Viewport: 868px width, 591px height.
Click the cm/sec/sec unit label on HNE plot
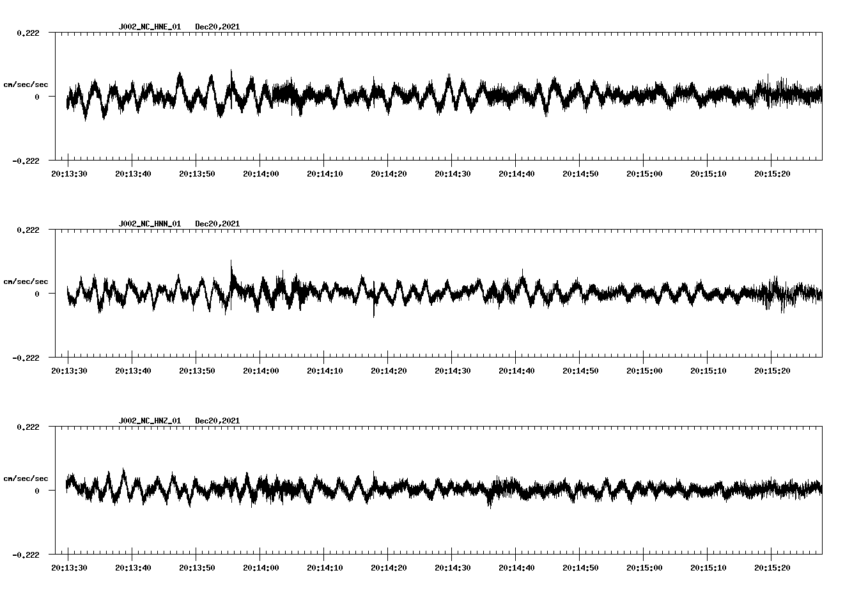[x=26, y=84]
